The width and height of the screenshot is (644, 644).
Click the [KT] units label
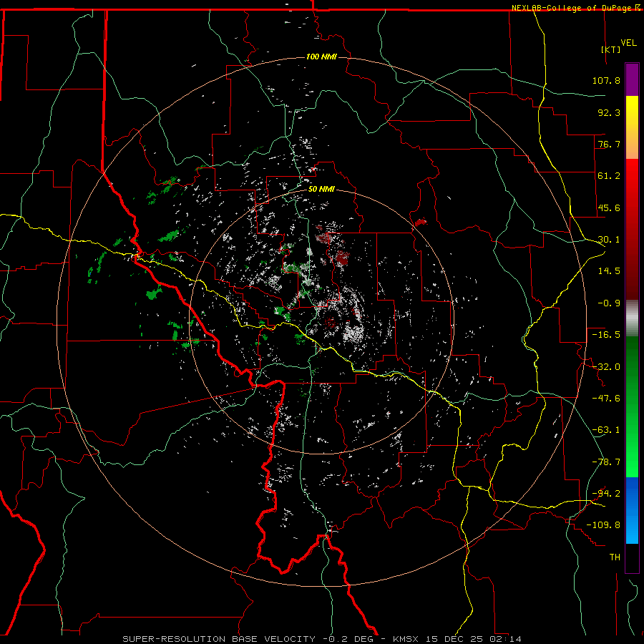click(610, 49)
